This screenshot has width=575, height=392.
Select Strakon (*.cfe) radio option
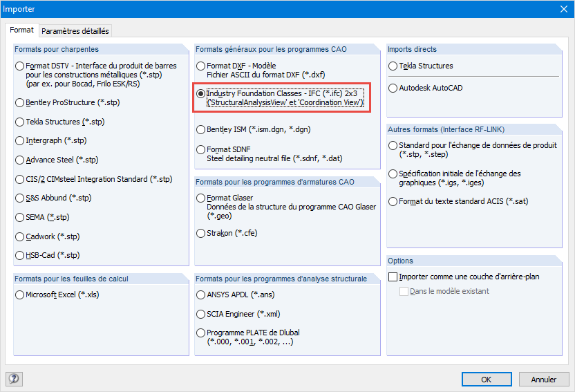point(201,233)
